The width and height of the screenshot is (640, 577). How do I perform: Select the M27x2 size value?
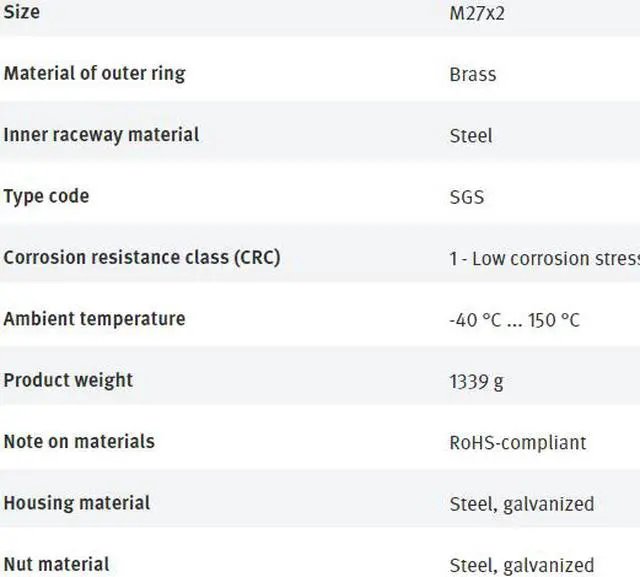click(478, 13)
